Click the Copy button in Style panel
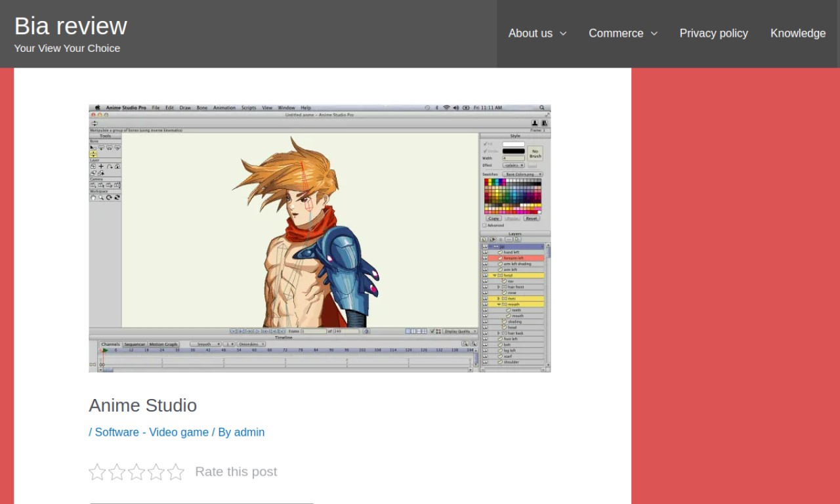The image size is (840, 504). pos(493,219)
